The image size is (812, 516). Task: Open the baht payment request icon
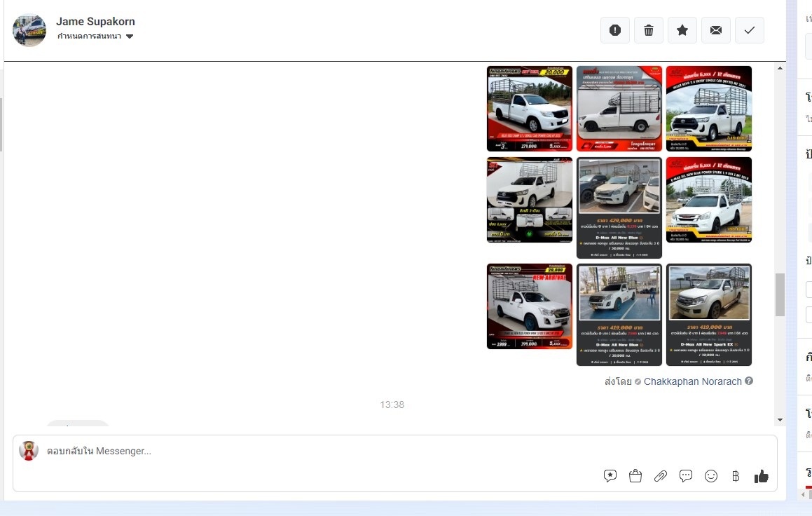click(x=736, y=475)
